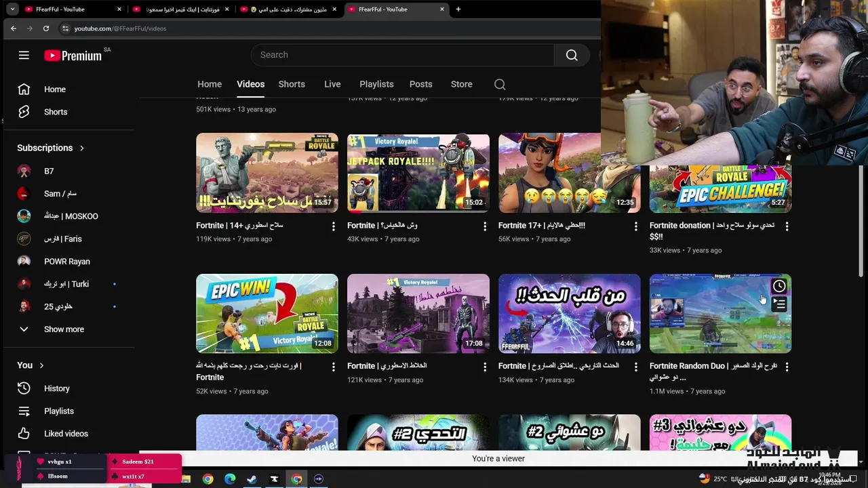
Task: Open options menu for Fortnite 17+ video
Action: click(635, 226)
